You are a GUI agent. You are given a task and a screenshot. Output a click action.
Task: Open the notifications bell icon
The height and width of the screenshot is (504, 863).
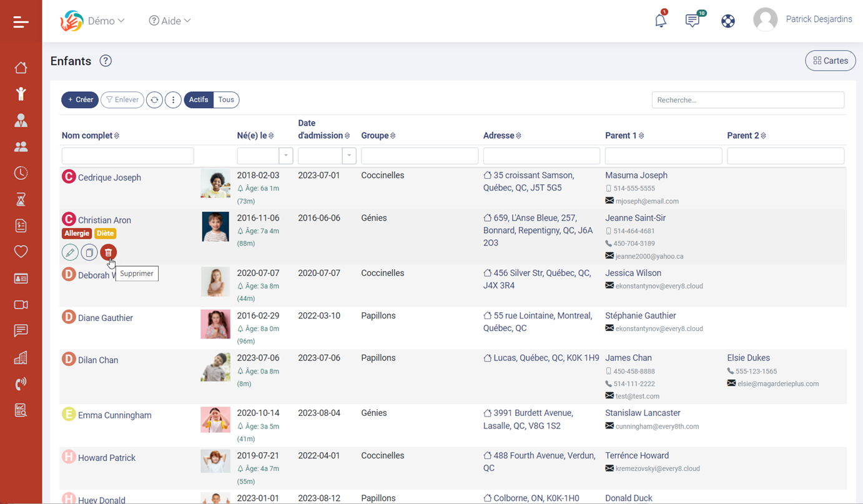(660, 21)
